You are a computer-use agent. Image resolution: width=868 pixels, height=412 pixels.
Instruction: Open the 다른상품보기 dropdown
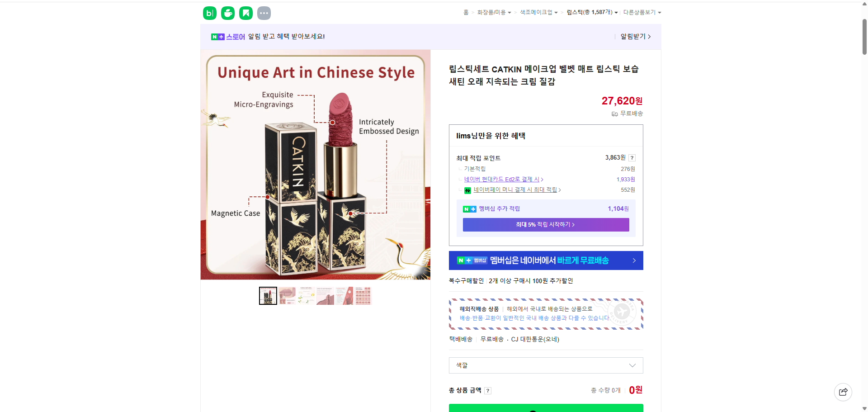(642, 12)
